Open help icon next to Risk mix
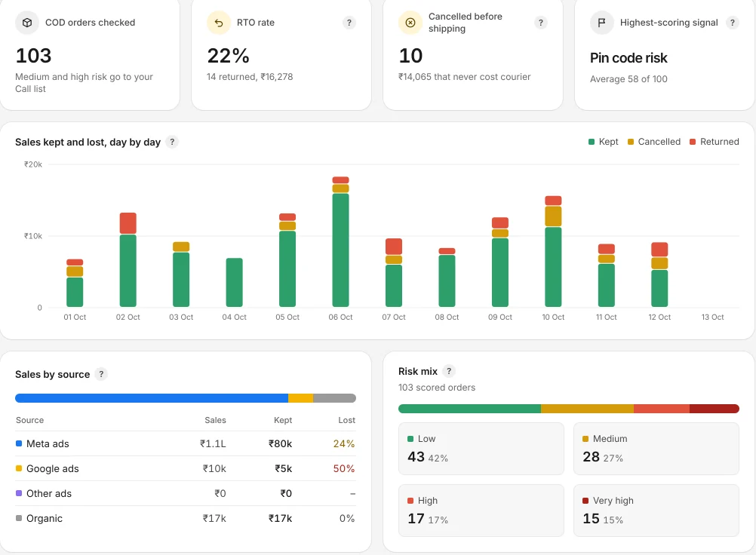The width and height of the screenshot is (756, 555). pos(449,371)
